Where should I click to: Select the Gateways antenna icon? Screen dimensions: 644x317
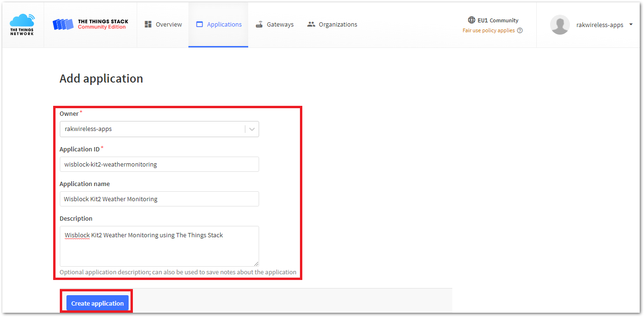click(x=259, y=24)
